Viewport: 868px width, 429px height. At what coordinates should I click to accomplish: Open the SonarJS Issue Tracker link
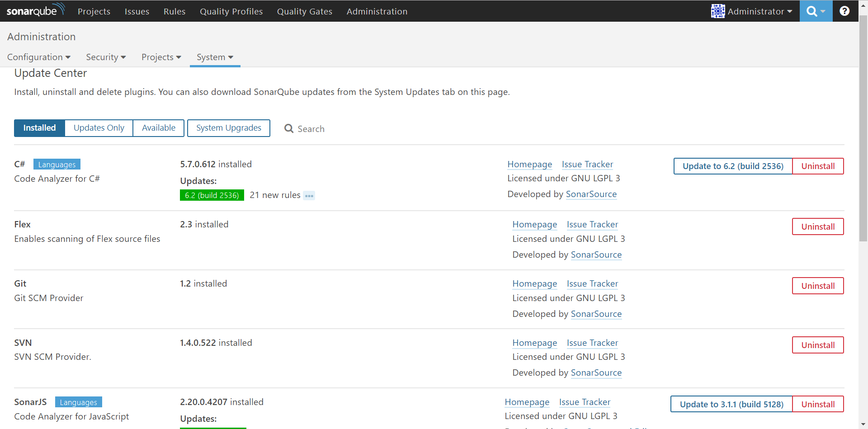(x=585, y=402)
